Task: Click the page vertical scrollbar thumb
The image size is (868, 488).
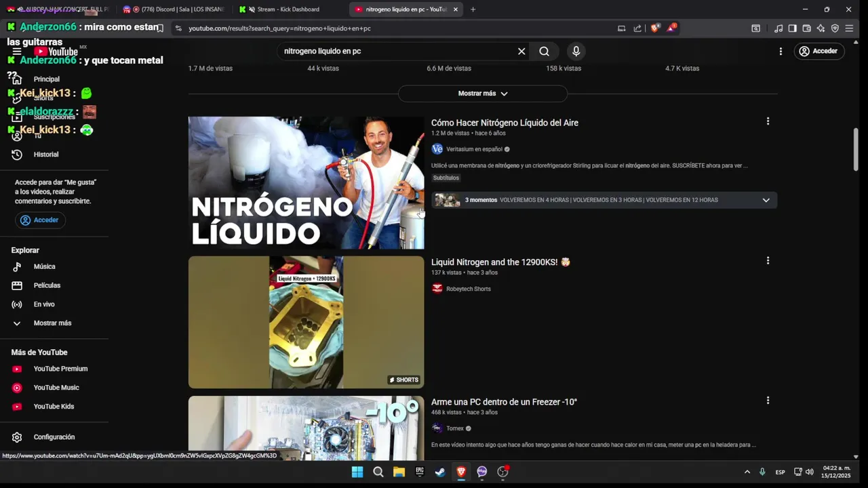Action: point(856,149)
